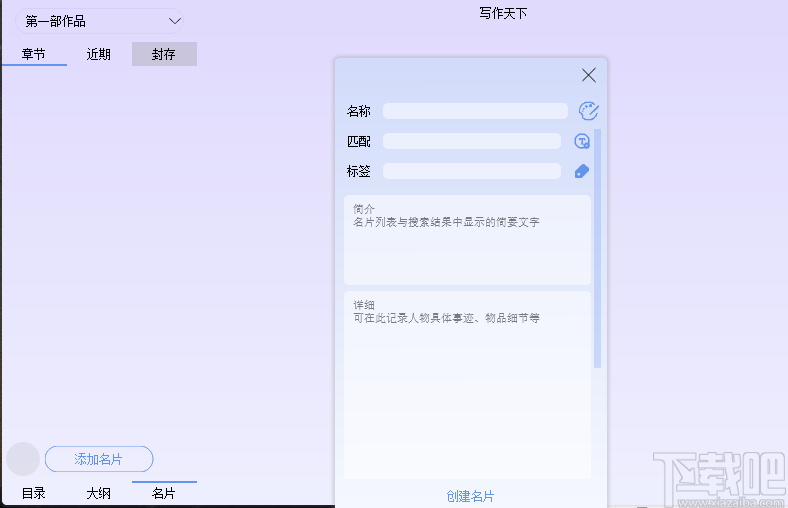788x508 pixels.
Task: Open the 目录 bottom tab
Action: pos(34,493)
